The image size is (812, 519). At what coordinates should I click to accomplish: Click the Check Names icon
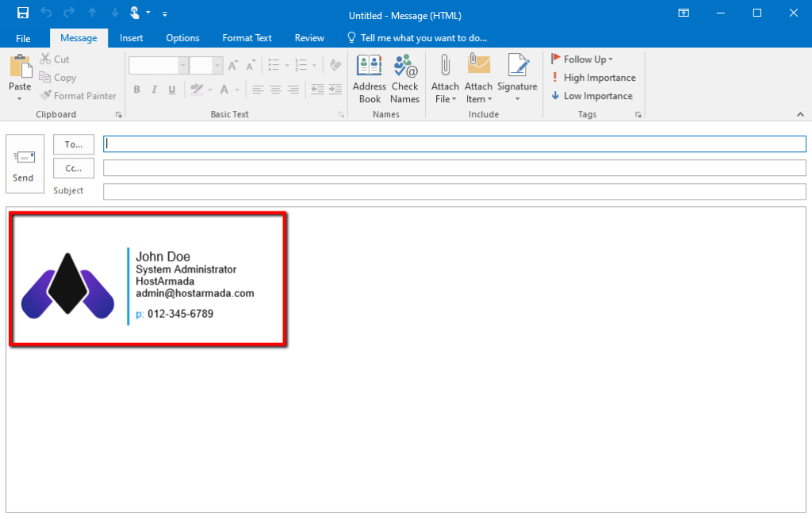[404, 66]
